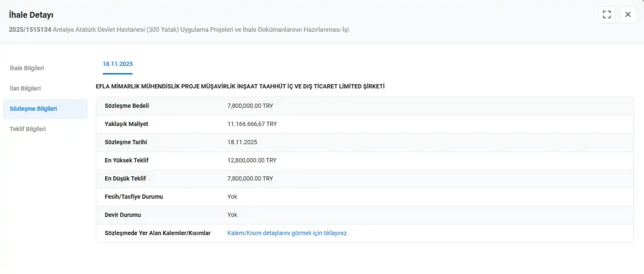Viewport: 644px width, 274px height.
Task: Click the En Düşük Teklif row label
Action: click(x=125, y=178)
